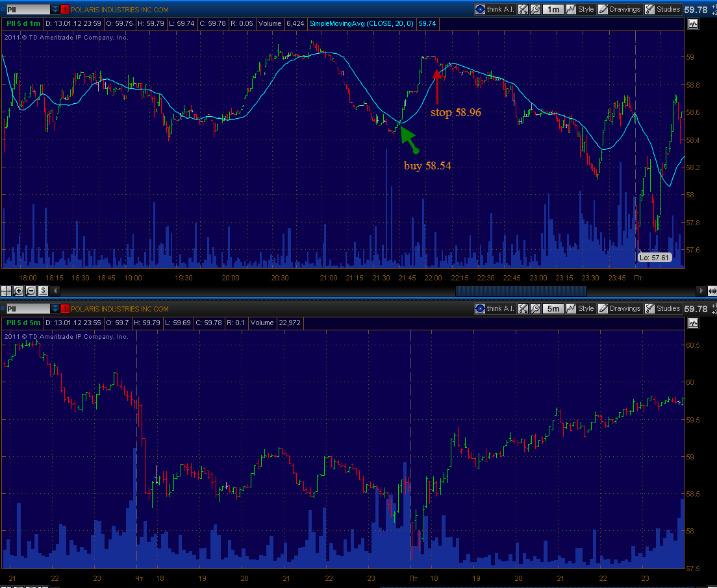The height and width of the screenshot is (588, 717).
Task: Open Drawings menu in the 5m chart toolbar
Action: (x=620, y=308)
